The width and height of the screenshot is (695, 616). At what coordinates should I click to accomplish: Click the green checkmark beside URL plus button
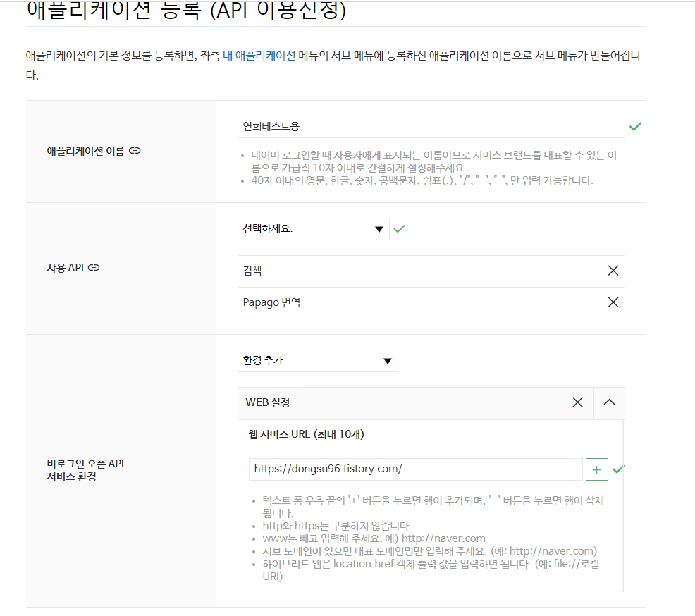[x=618, y=469]
